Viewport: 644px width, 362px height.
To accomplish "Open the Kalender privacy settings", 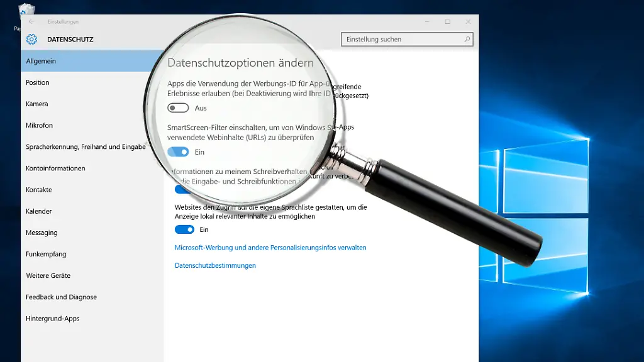I will coord(38,211).
